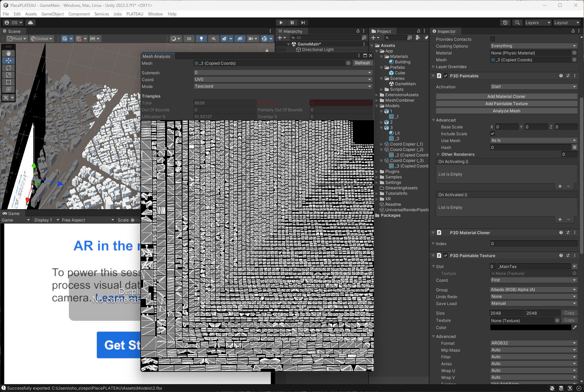Click the R button beside Hash
The width and height of the screenshot is (584, 392).
(574, 148)
